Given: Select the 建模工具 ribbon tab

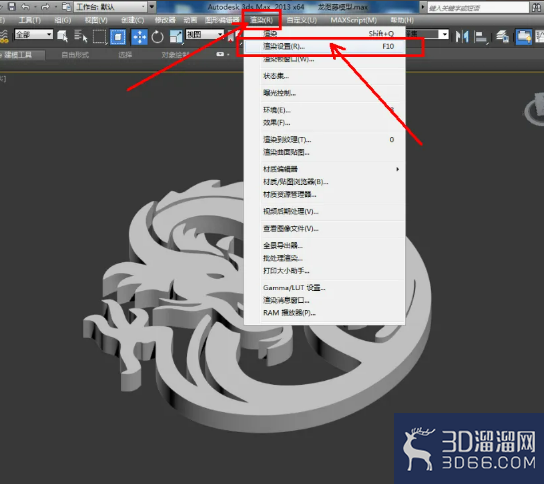Looking at the screenshot, I should 23,55.
